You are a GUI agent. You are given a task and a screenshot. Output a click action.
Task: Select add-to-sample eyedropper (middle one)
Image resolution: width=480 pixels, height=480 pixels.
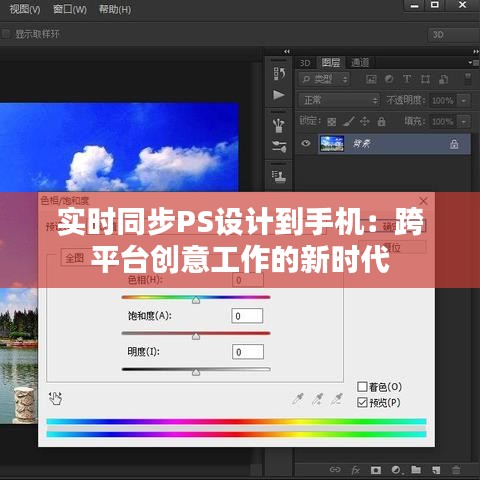(317, 399)
